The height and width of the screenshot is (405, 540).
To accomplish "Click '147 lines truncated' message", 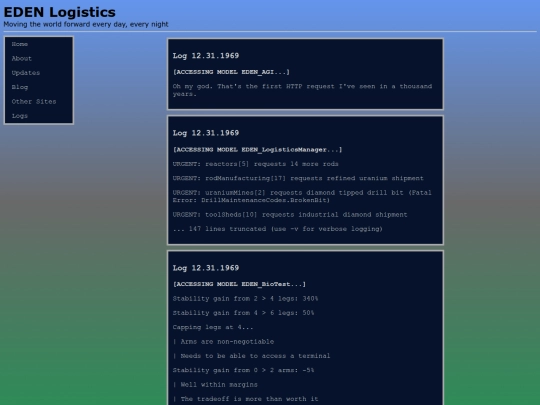I will coord(278,229).
